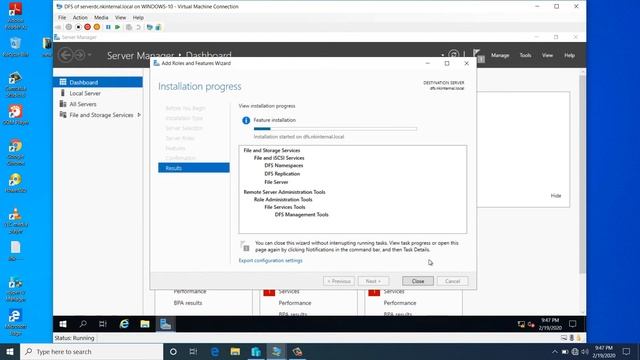Screen dimensions: 640x360
Task: Click Server Manager forward arrow button
Action: (80, 55)
